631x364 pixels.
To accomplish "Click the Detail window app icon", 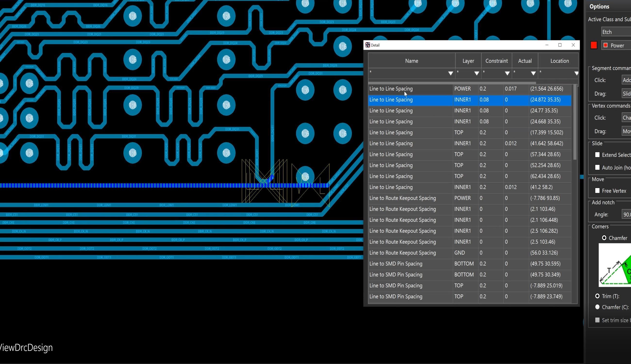I will point(367,45).
